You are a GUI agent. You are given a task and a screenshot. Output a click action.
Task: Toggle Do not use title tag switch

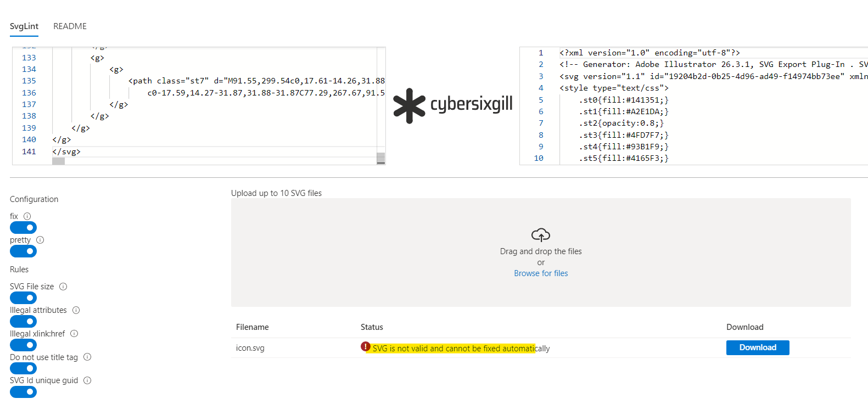[23, 368]
